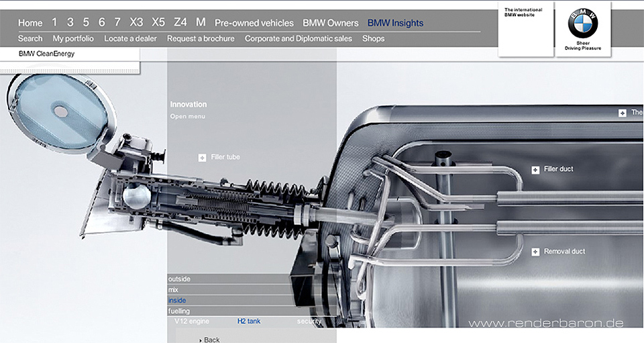
Task: Open the H2 tank section
Action: 249,322
